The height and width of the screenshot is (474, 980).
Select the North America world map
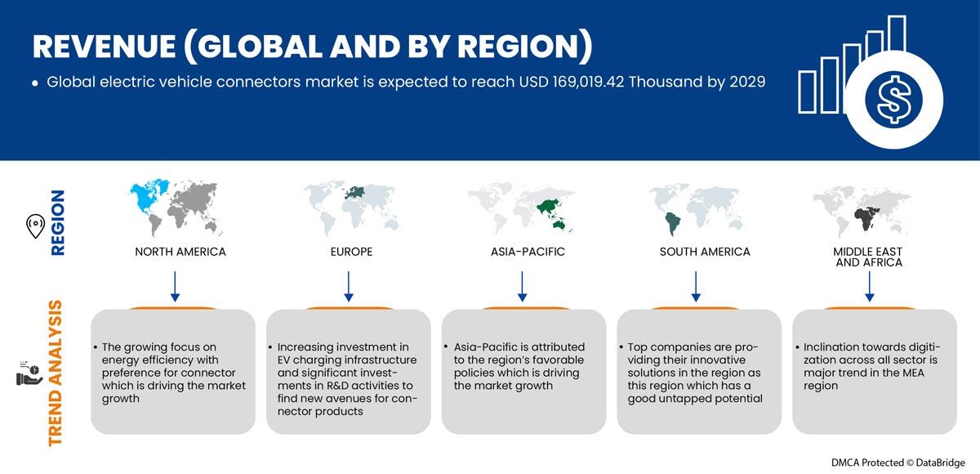click(180, 209)
